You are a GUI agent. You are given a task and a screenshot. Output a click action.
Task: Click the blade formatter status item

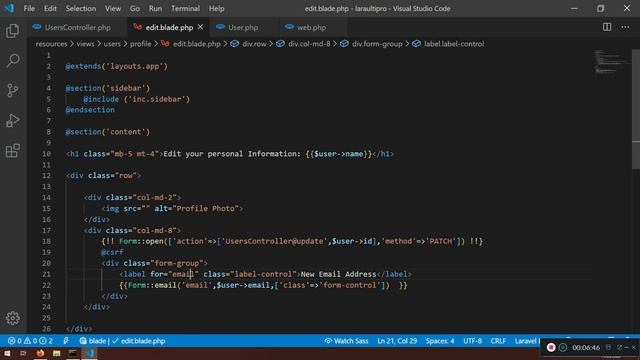coord(93,341)
